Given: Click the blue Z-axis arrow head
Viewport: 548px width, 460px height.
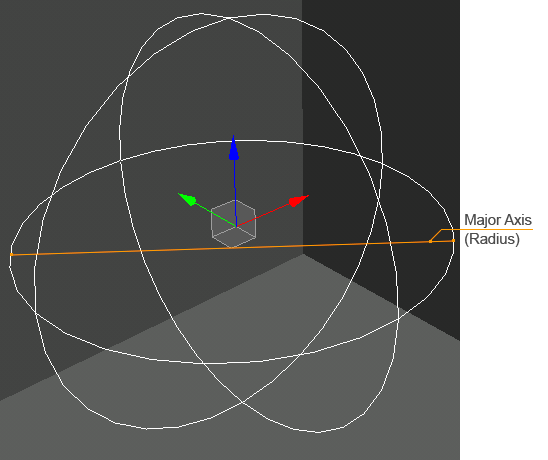Looking at the screenshot, I should coord(233,148).
